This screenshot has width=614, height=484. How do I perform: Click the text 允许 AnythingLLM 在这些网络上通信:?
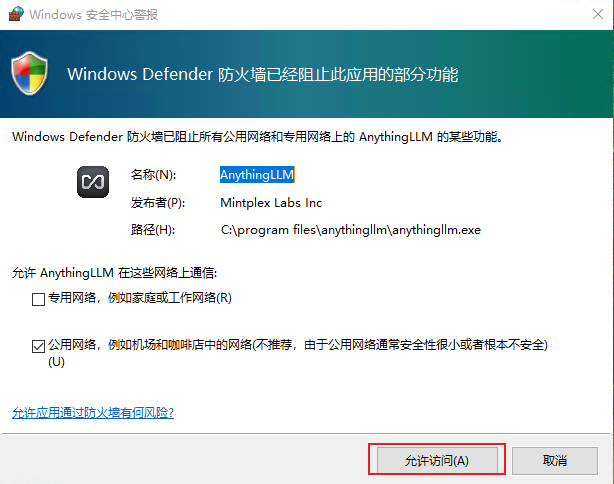pyautogui.click(x=114, y=273)
